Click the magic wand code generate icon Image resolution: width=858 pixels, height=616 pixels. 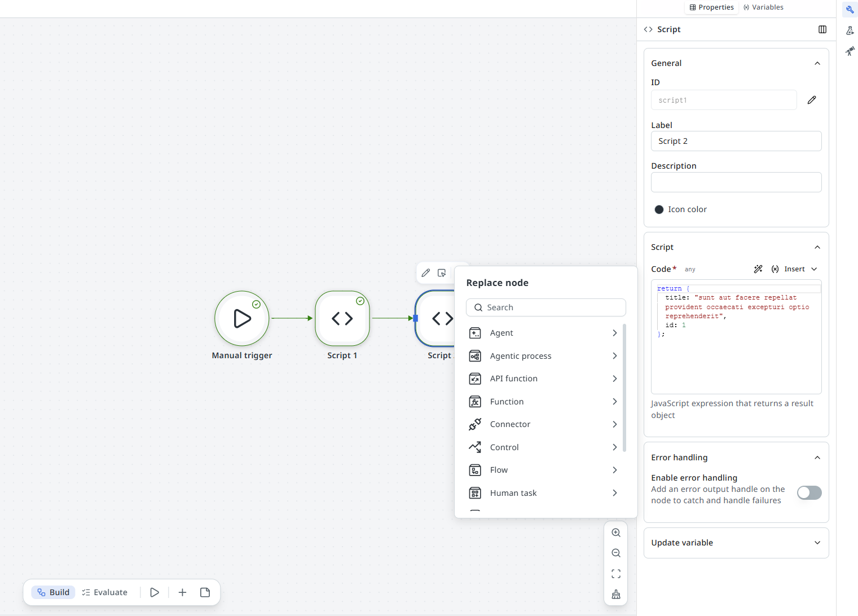pos(758,269)
